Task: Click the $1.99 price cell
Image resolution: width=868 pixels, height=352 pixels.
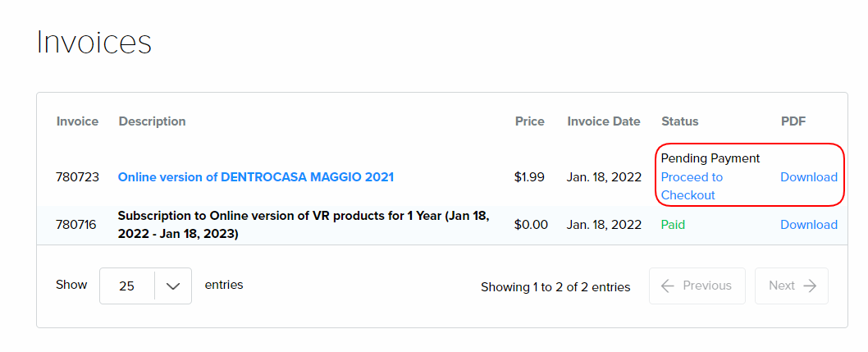Action: pyautogui.click(x=529, y=177)
